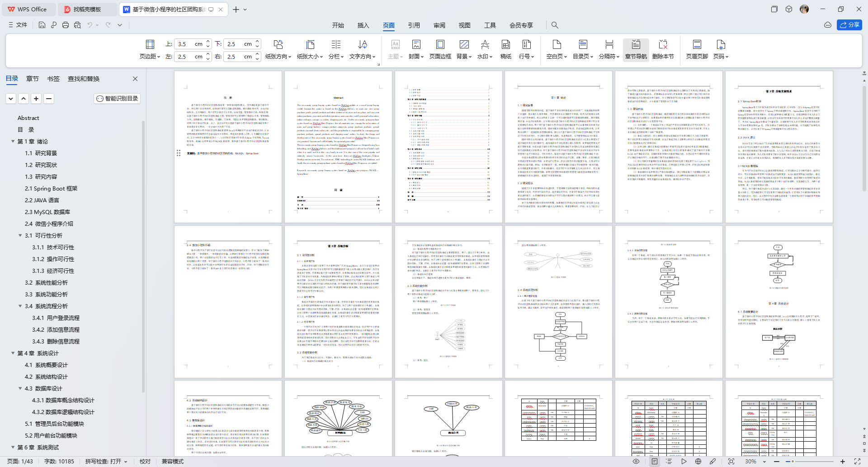The height and width of the screenshot is (467, 868).
Task: Switch to the 书签 navigation tab
Action: coord(53,79)
